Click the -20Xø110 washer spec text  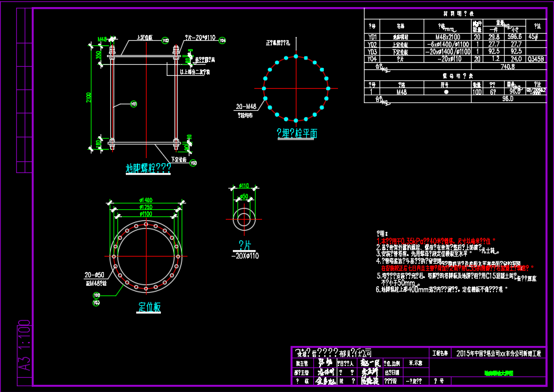(x=246, y=256)
